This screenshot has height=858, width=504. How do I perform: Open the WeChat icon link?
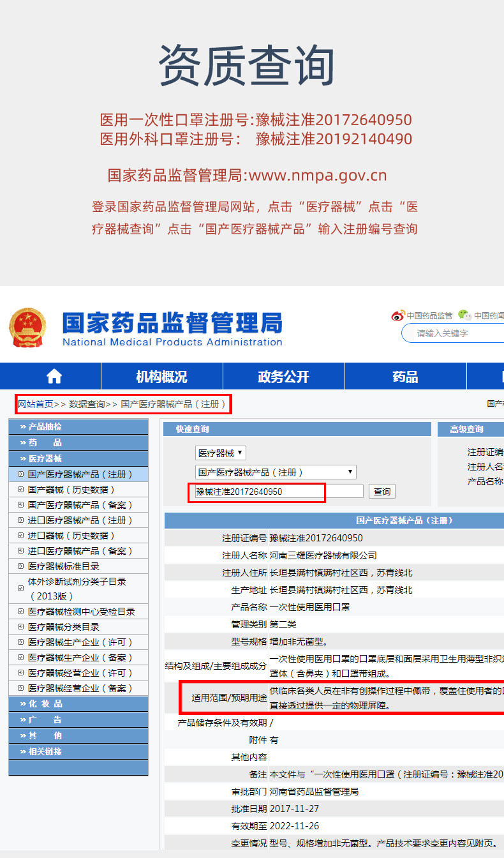click(x=464, y=315)
